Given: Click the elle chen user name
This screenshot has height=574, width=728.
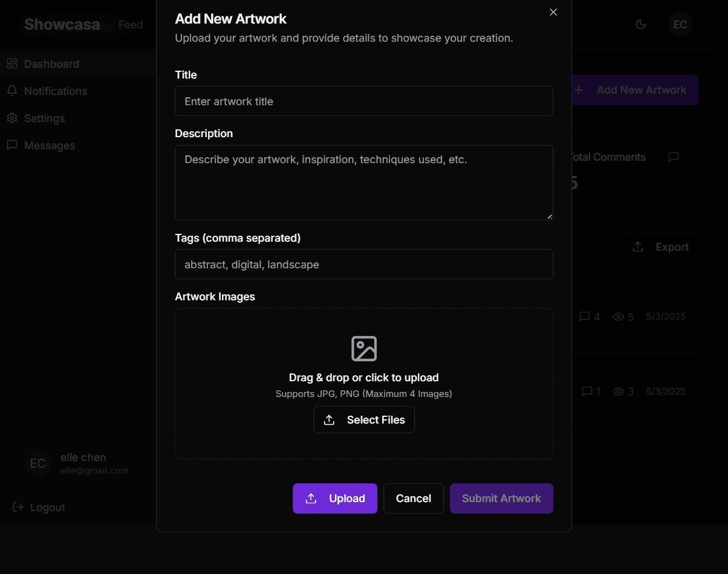Looking at the screenshot, I should [83, 457].
